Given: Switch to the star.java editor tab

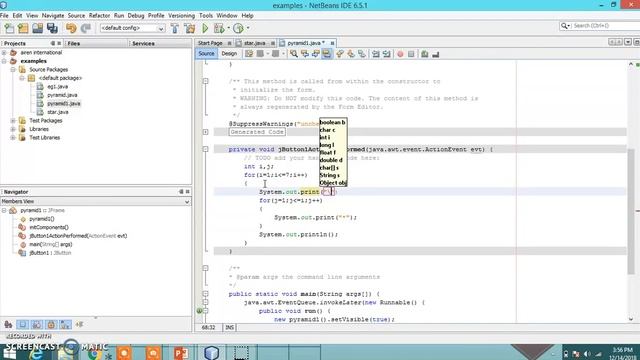Looking at the screenshot, I should [x=255, y=43].
